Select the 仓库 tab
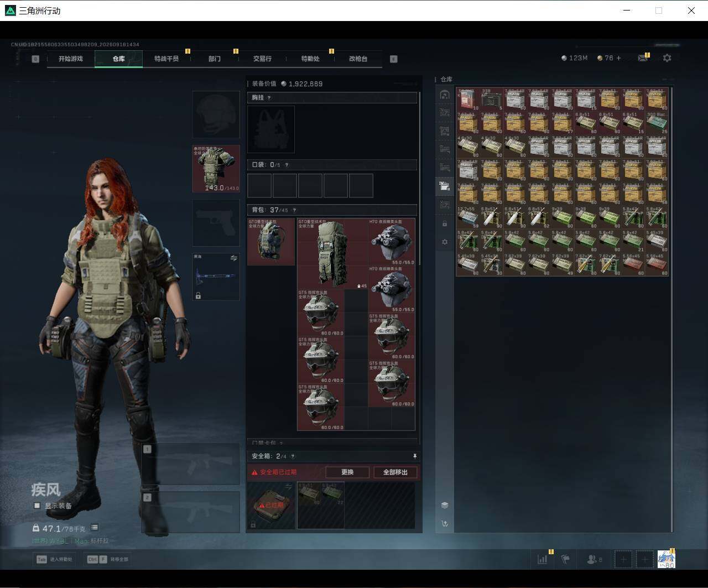The image size is (708, 588). pyautogui.click(x=119, y=59)
